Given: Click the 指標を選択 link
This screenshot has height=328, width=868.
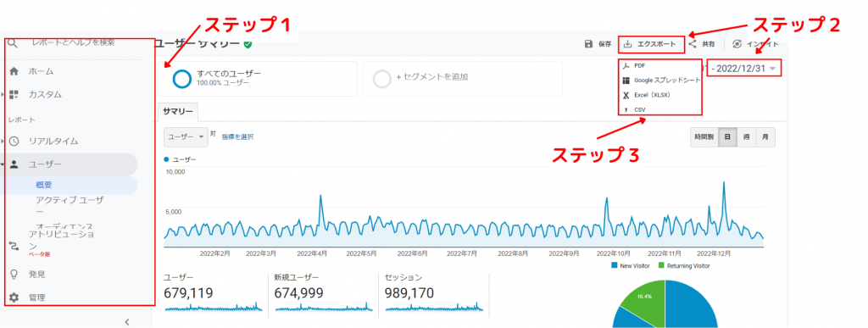Looking at the screenshot, I should click(x=237, y=136).
